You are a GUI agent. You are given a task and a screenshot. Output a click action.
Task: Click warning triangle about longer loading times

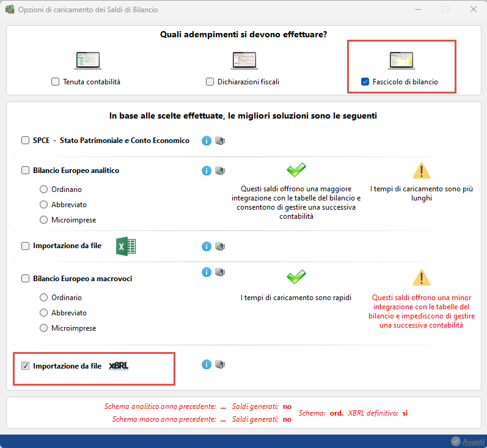click(x=422, y=171)
